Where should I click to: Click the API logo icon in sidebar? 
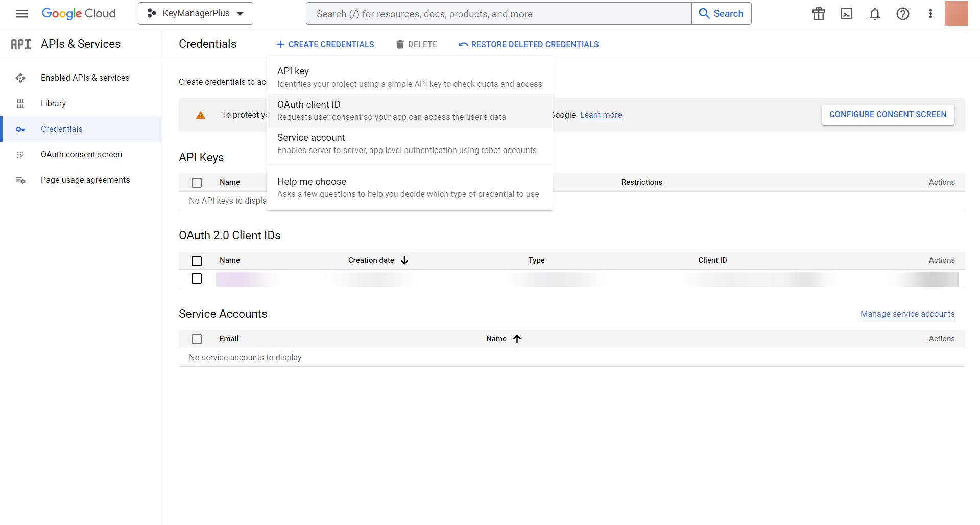coord(20,44)
